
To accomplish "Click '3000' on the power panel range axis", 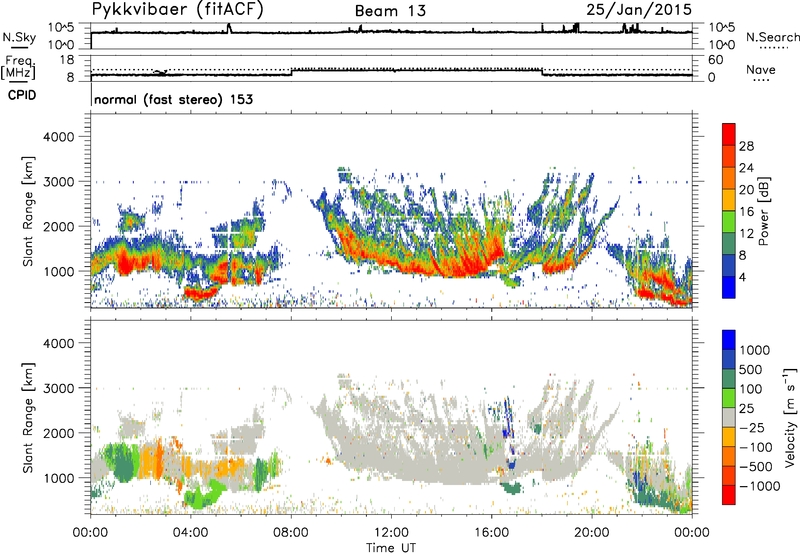I will pyautogui.click(x=58, y=182).
